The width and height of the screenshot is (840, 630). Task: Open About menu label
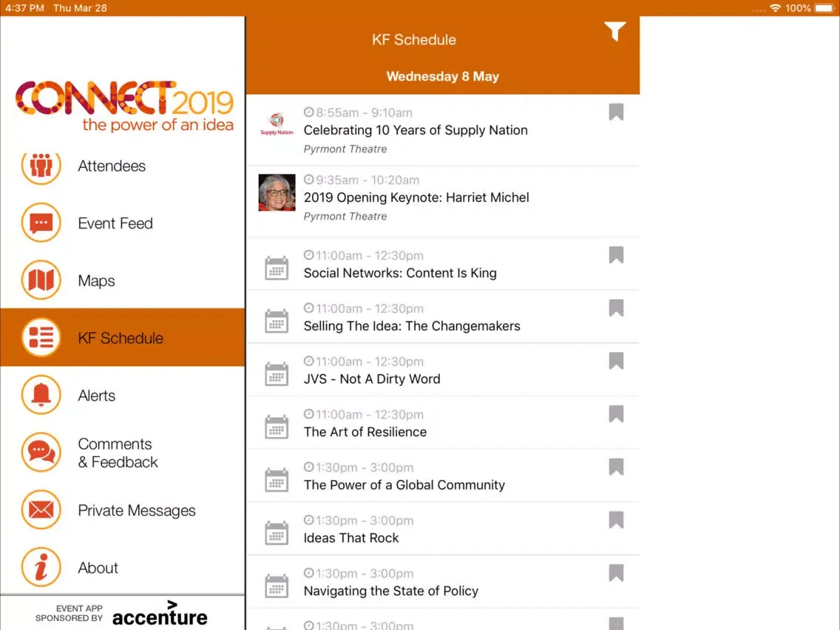[98, 568]
